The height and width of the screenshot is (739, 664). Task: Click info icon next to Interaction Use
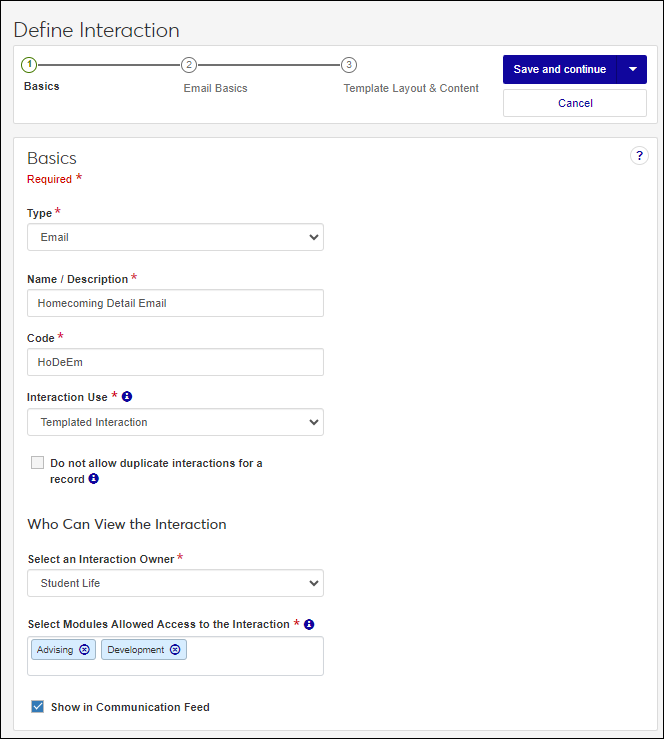coord(128,397)
